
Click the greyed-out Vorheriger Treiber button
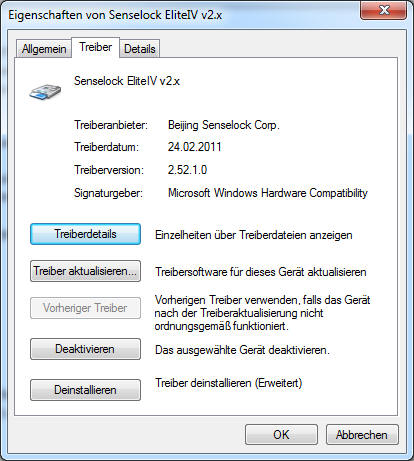click(x=85, y=308)
